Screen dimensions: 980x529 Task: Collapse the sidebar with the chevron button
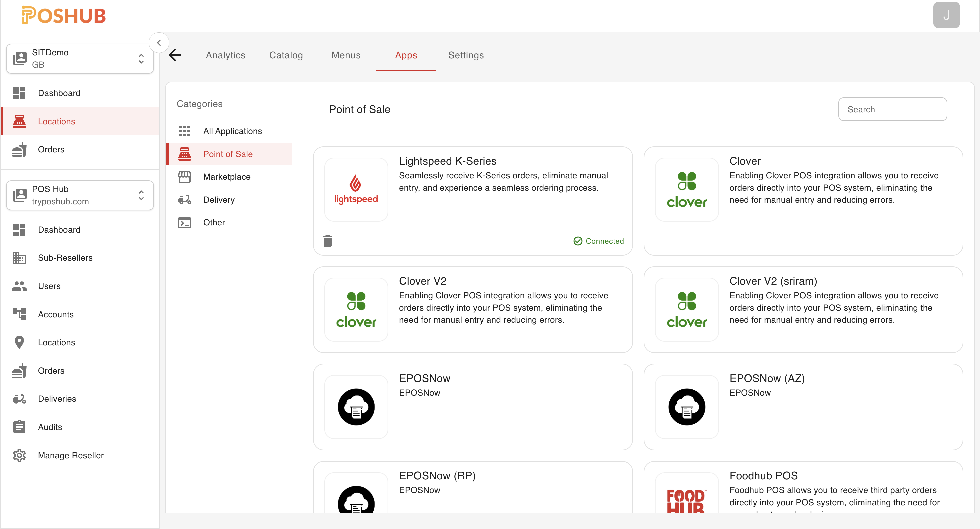159,42
